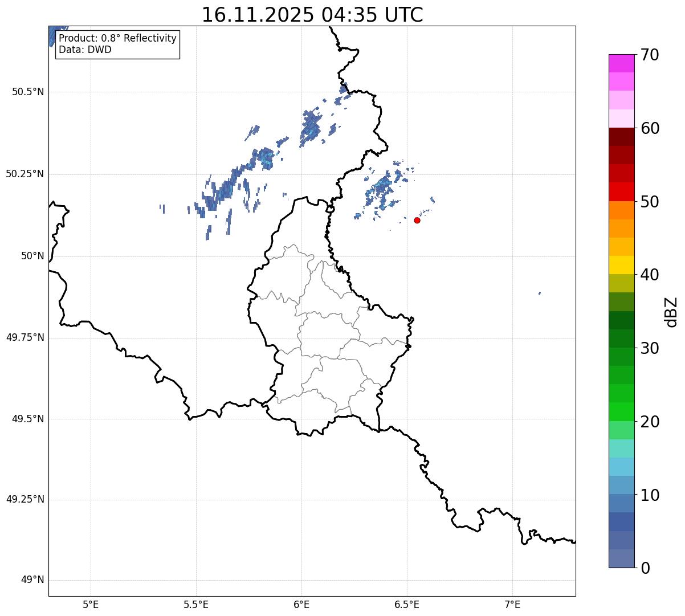Click 'Product: 0.8° Reflectivity' legend text
The image size is (685, 616).
118,39
